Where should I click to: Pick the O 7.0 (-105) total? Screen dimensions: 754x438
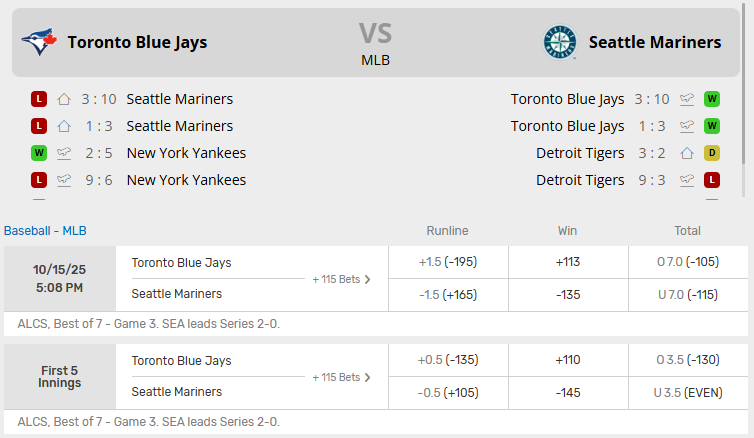(x=688, y=262)
